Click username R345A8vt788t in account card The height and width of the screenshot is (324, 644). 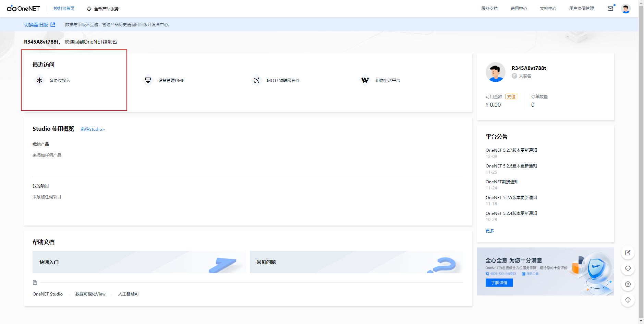pyautogui.click(x=529, y=68)
